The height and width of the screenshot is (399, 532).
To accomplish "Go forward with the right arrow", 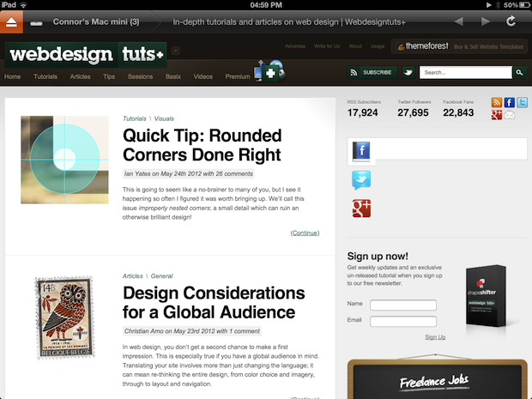I will 486,21.
